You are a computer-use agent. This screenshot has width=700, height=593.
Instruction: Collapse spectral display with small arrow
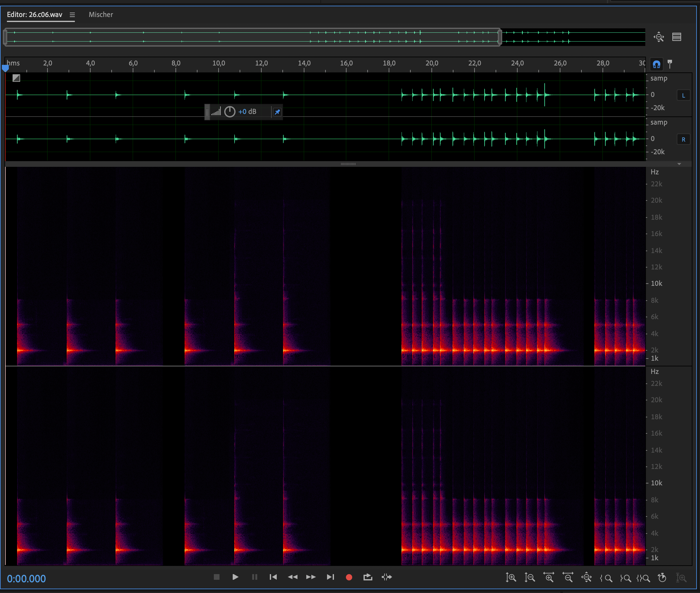[x=679, y=164]
